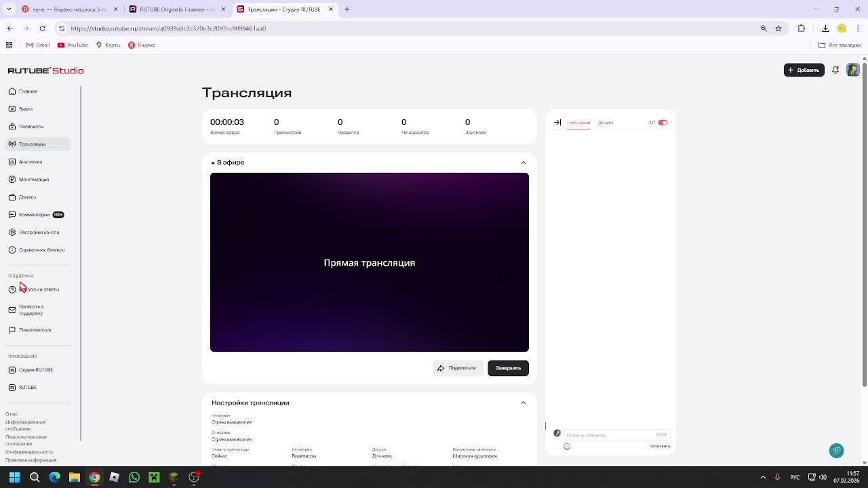Viewport: 868px width, 488px height.
Task: Click the Добавить button
Action: tap(804, 70)
